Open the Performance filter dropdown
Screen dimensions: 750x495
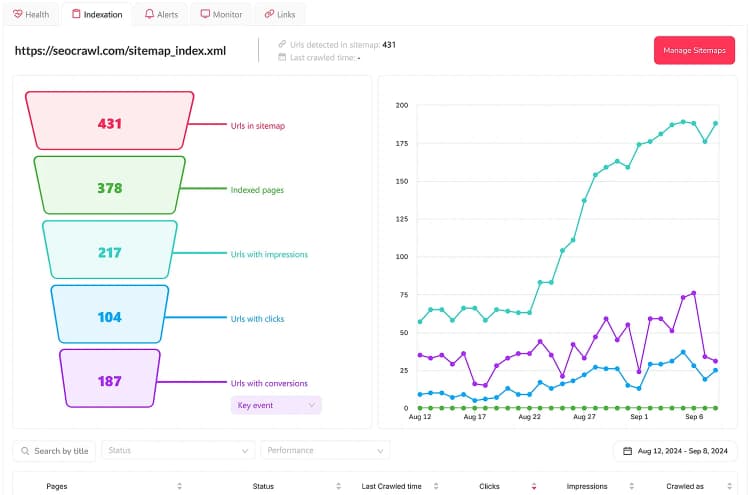(x=325, y=451)
